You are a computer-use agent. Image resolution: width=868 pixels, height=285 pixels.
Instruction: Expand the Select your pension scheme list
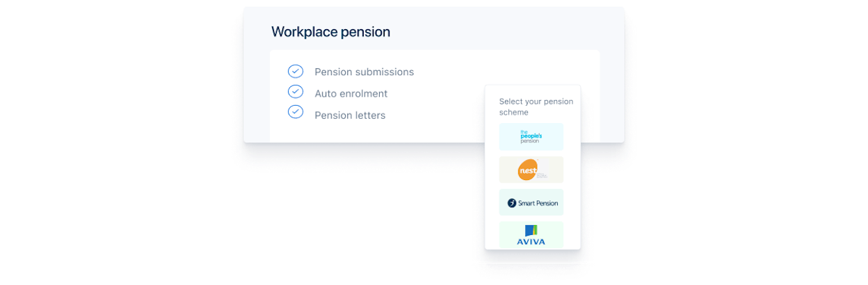pos(536,106)
